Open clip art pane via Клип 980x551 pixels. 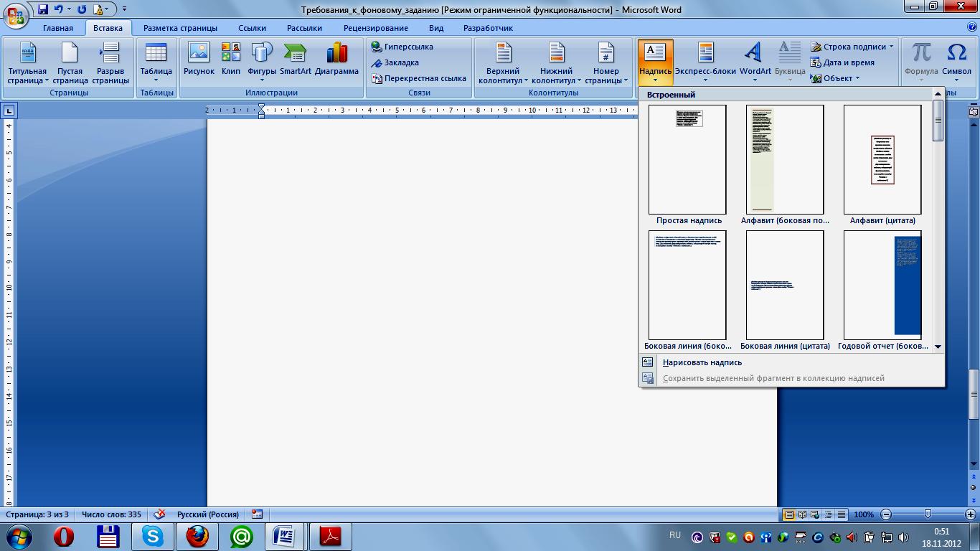pos(231,59)
